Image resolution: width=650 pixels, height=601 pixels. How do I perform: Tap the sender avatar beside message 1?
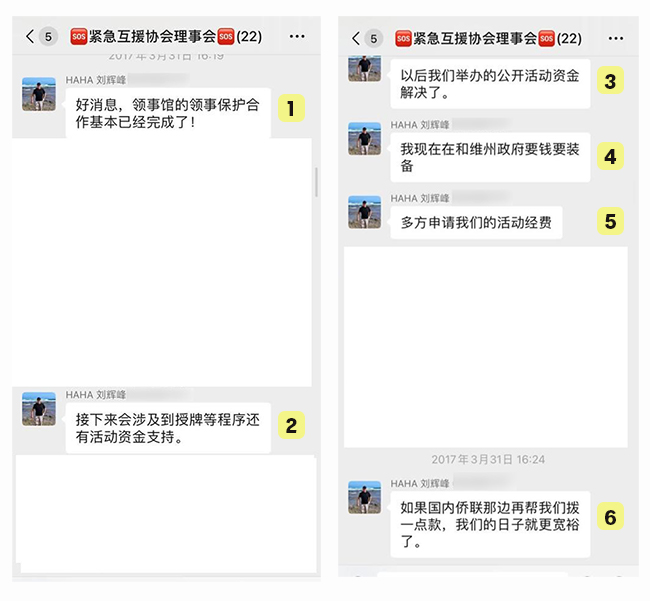(39, 94)
